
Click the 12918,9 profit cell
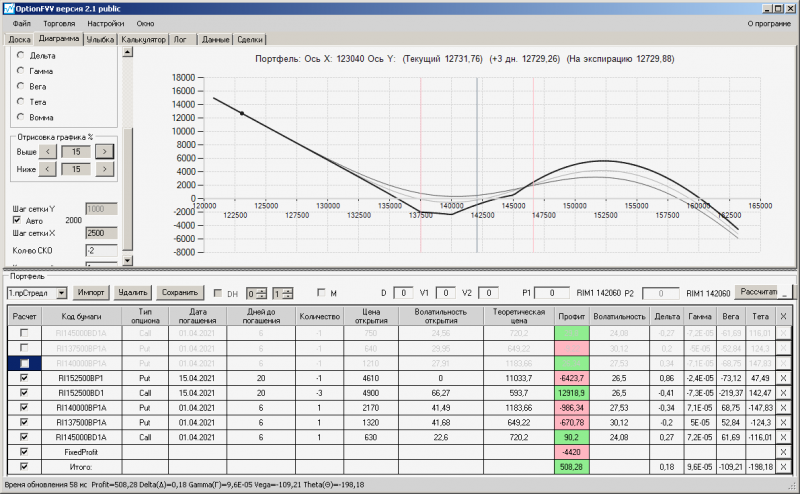[571, 393]
